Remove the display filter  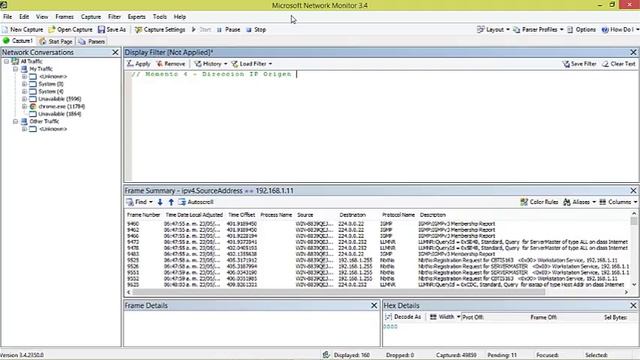171,64
